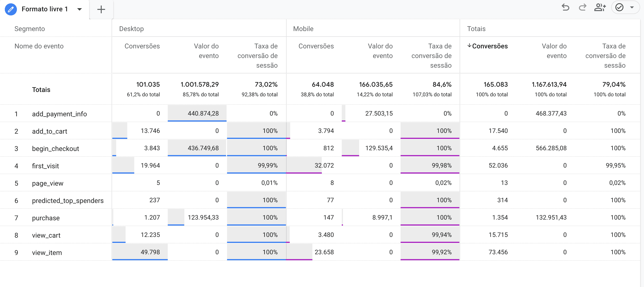The height and width of the screenshot is (287, 644).
Task: Click the Mobile segment column header
Action: (303, 29)
